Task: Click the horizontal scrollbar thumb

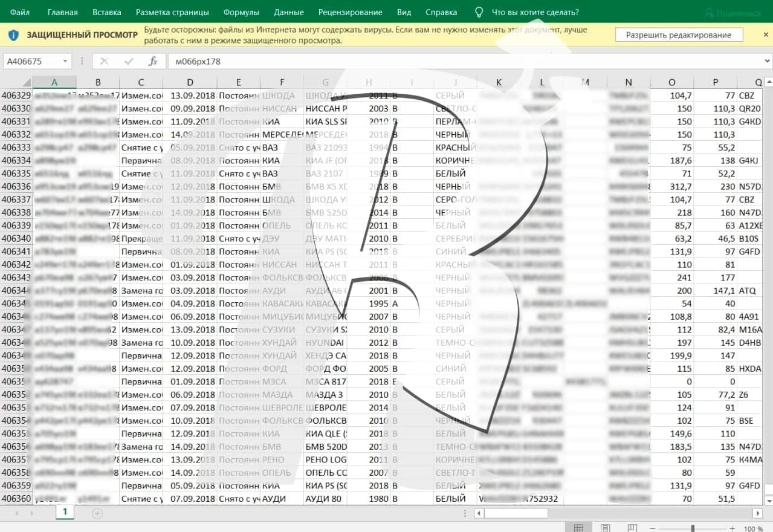Action: tap(516, 513)
